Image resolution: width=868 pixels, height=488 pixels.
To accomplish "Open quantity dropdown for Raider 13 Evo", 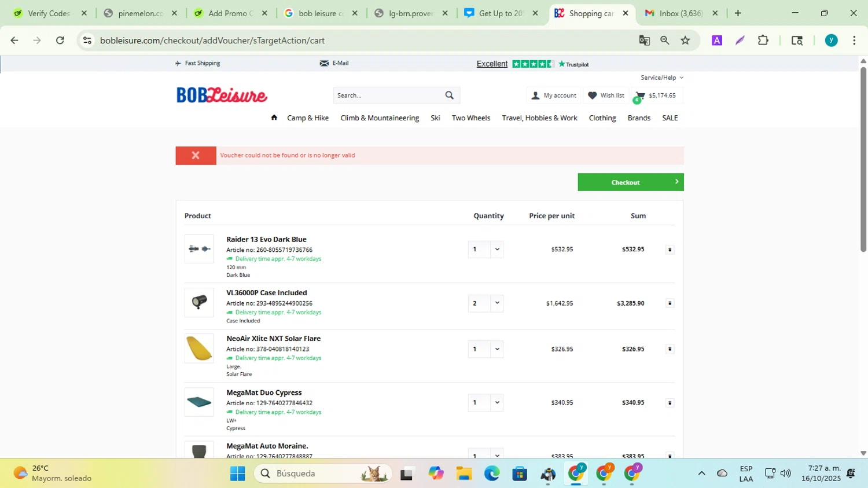I will pos(486,249).
